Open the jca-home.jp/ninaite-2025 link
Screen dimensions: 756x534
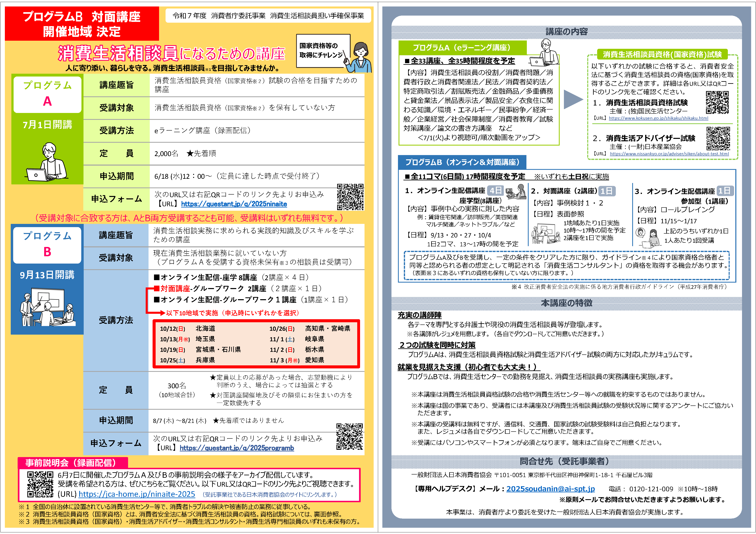coord(137,494)
